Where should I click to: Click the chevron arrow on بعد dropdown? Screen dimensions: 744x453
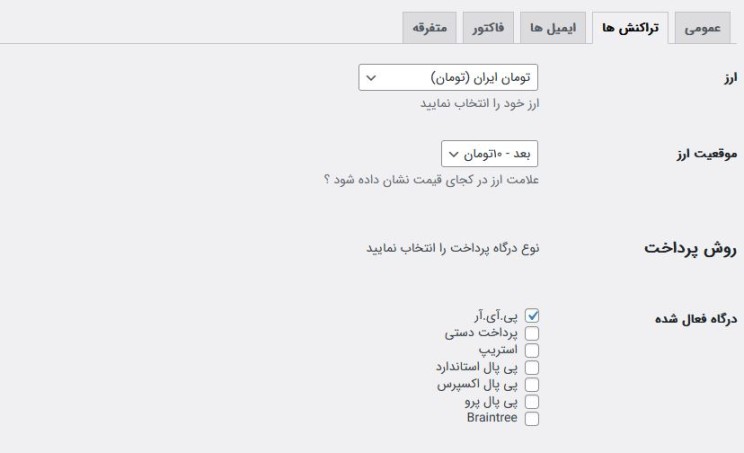[454, 153]
